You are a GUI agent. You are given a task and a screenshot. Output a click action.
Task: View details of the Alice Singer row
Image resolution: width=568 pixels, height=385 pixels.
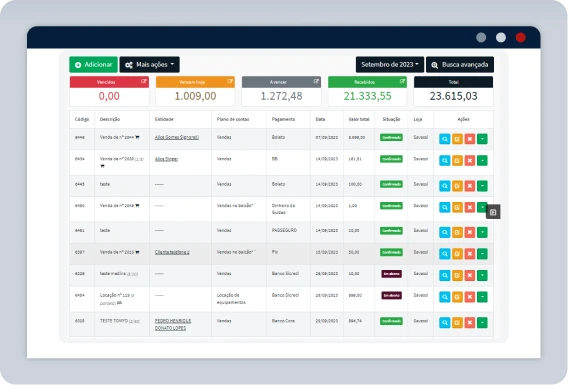pyautogui.click(x=444, y=160)
